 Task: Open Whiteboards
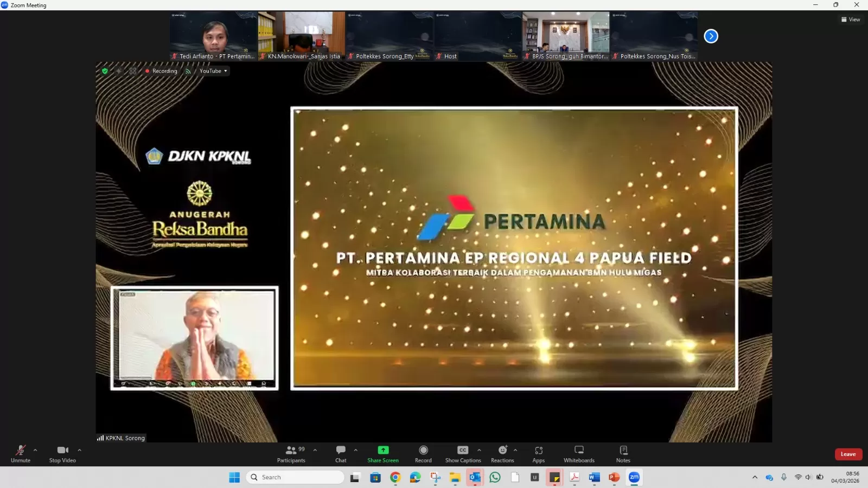point(579,454)
